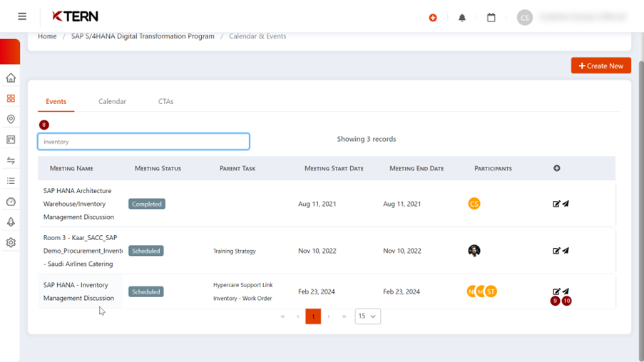644x362 pixels.
Task: Edit the Feb 23, 2024 meeting
Action: tap(556, 292)
